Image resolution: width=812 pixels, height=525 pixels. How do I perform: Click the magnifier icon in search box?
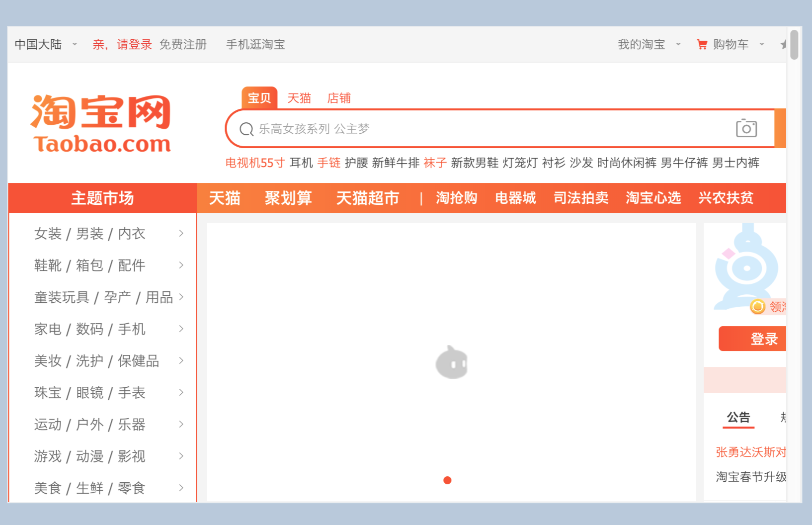246,129
